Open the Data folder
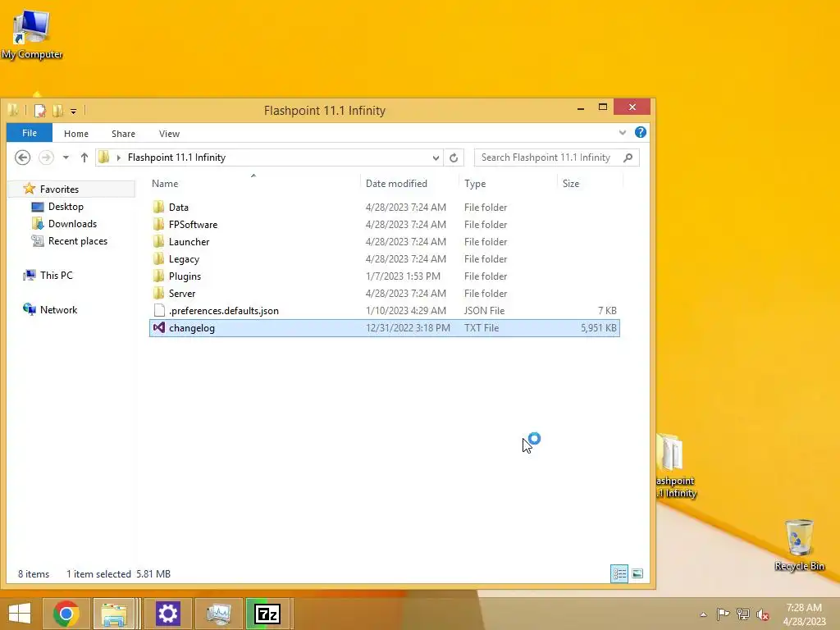Image resolution: width=840 pixels, height=630 pixels. 178,208
